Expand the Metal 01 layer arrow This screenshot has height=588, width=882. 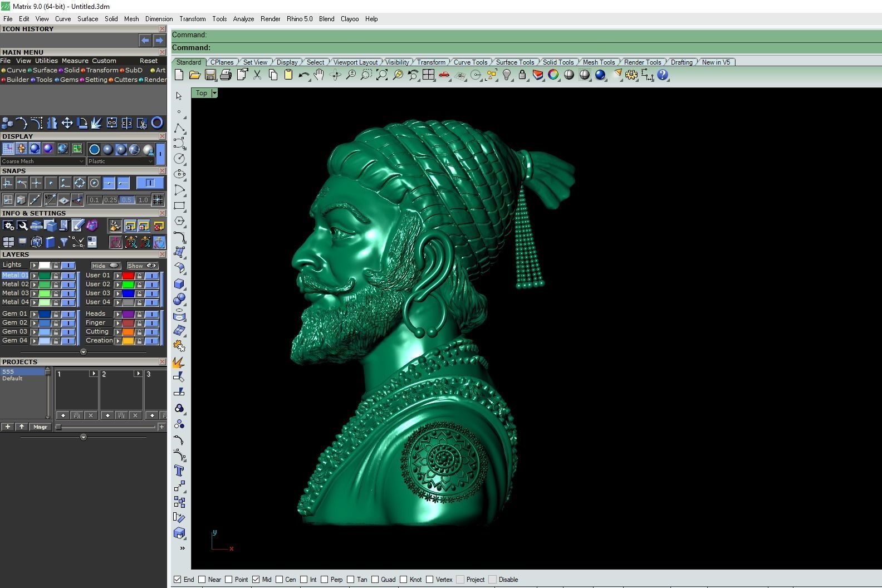tap(34, 276)
